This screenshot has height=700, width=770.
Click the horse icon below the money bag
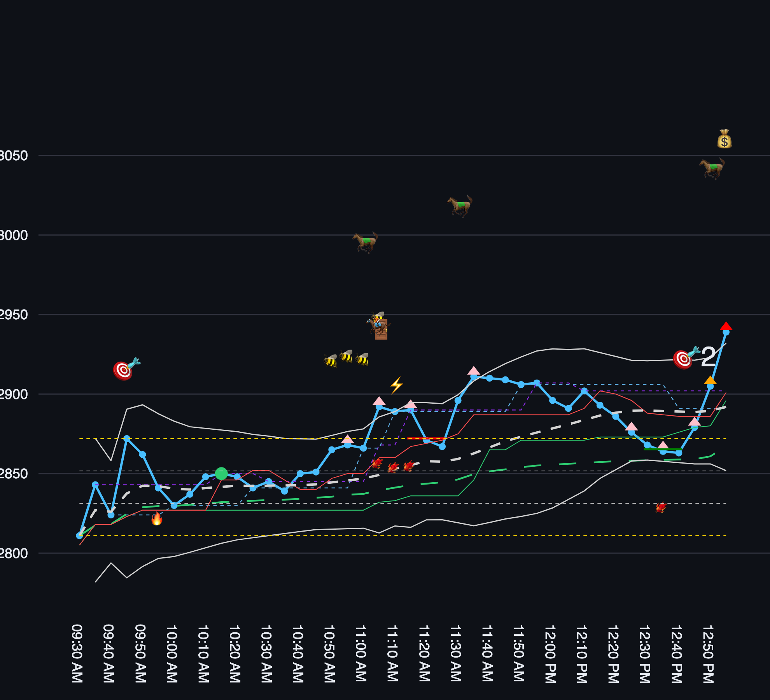712,168
